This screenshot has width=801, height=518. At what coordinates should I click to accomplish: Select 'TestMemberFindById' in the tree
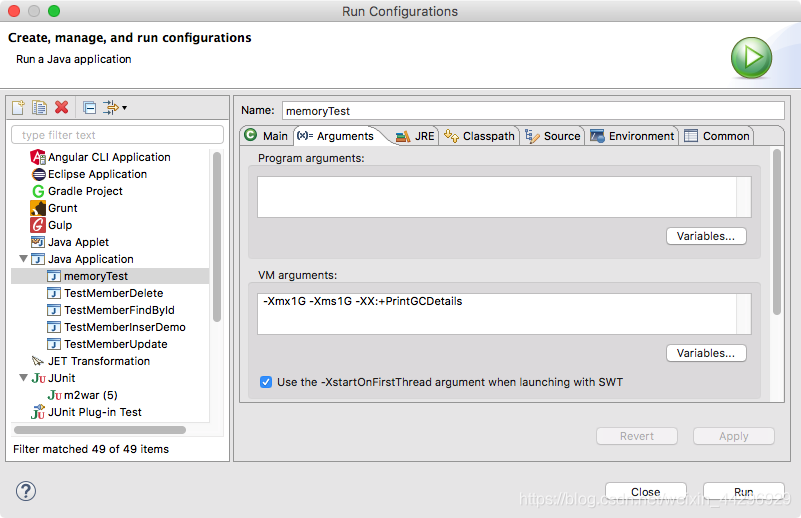coord(119,310)
